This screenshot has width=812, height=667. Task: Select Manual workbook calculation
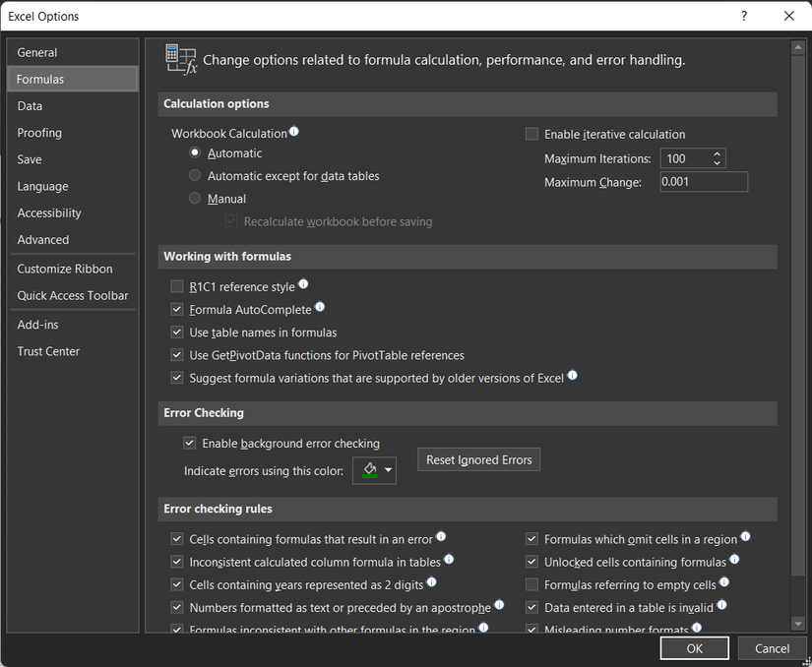pyautogui.click(x=195, y=198)
